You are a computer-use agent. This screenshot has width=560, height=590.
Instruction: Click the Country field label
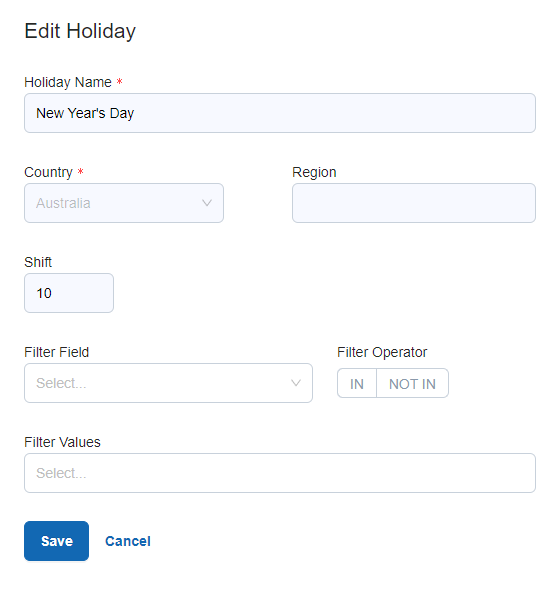coord(48,172)
